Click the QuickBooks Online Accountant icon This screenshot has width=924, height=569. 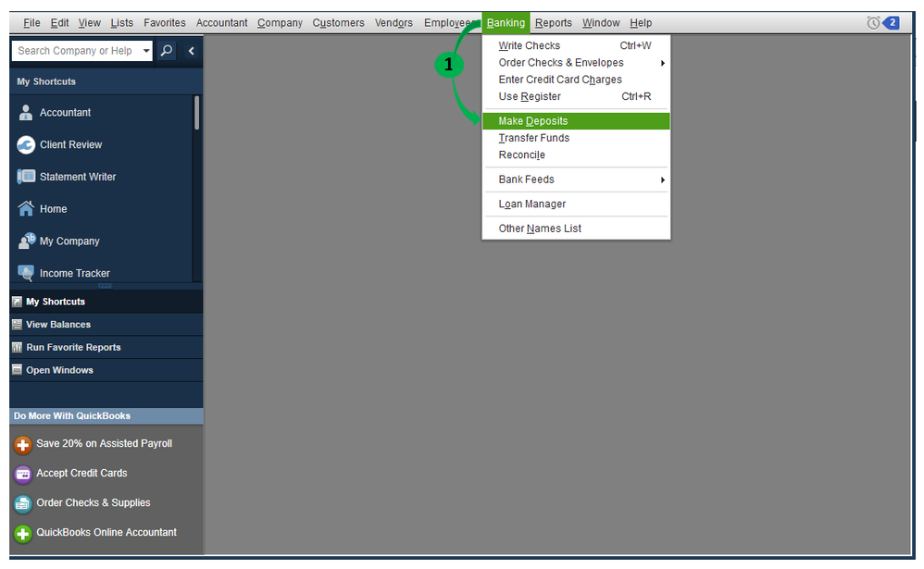22,534
